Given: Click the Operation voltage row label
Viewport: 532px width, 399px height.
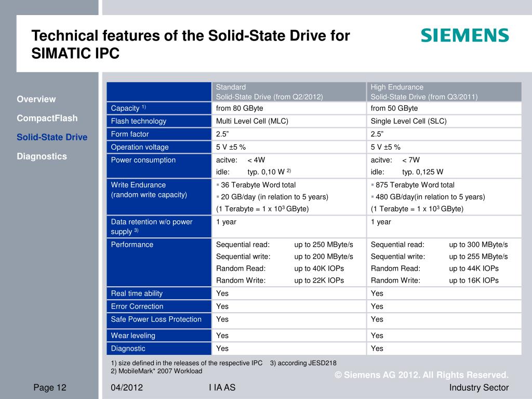Looking at the screenshot, I should [x=159, y=147].
